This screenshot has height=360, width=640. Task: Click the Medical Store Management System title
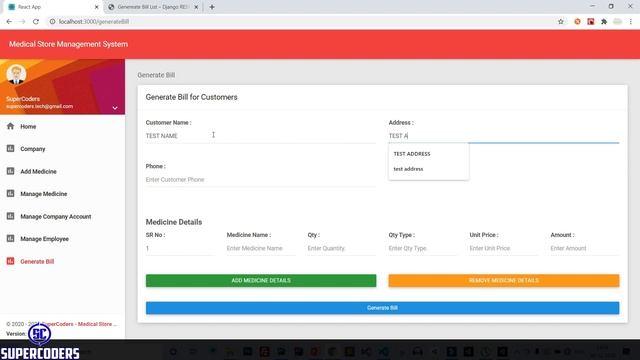(x=68, y=44)
